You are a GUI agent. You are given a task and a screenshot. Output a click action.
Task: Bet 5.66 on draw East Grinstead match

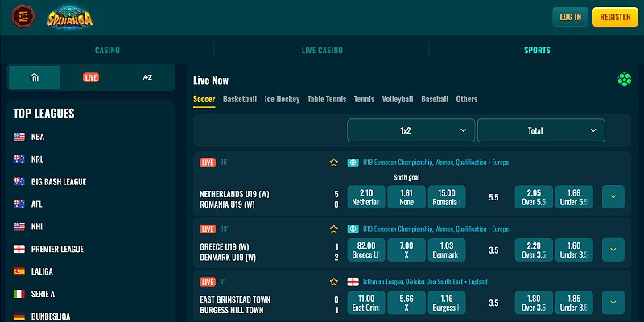407,303
